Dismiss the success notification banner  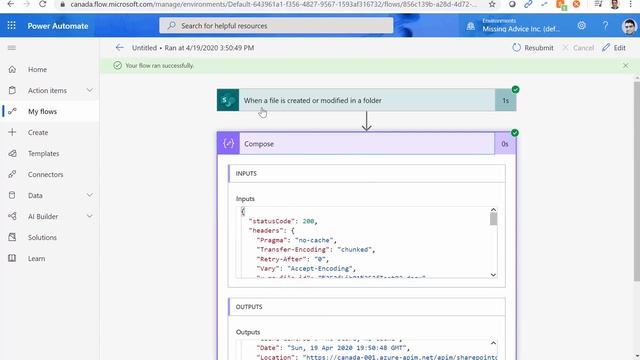(x=626, y=65)
